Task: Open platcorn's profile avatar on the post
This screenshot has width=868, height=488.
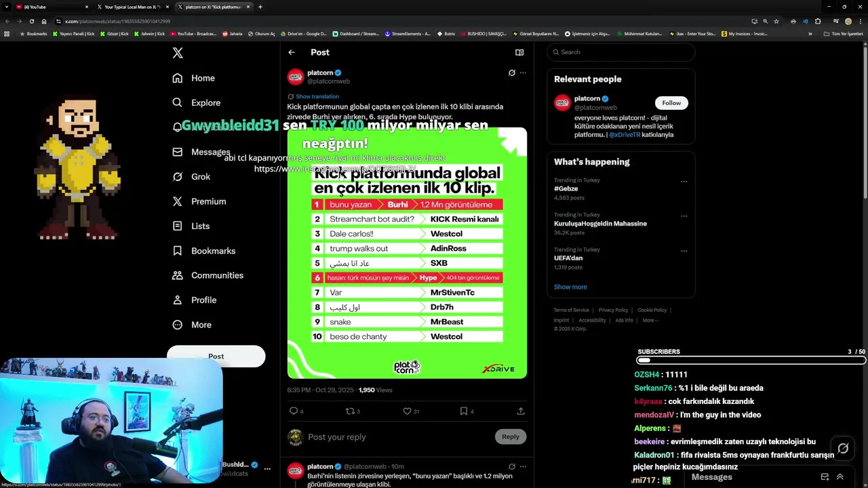Action: 296,77
